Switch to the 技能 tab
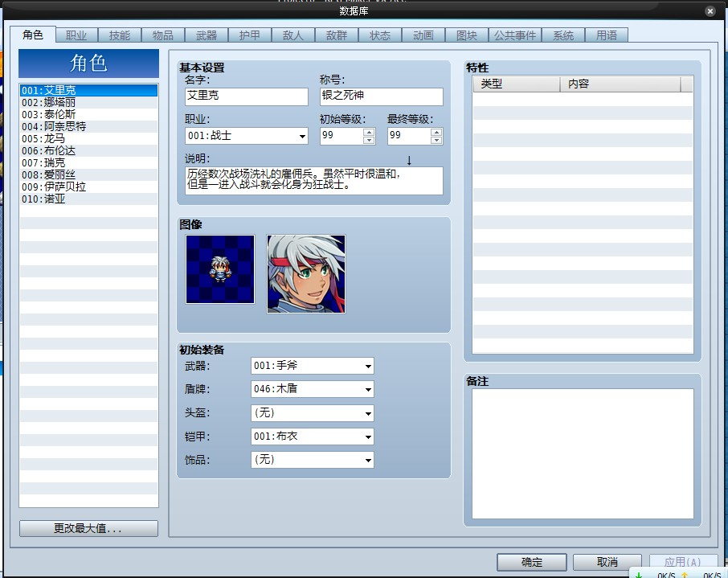 click(x=120, y=35)
